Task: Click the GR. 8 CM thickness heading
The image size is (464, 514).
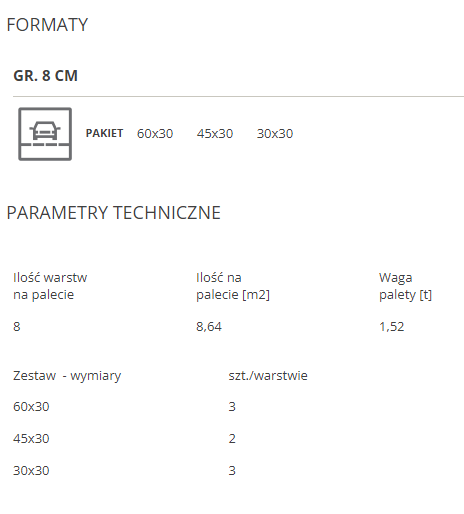Action: coord(46,76)
